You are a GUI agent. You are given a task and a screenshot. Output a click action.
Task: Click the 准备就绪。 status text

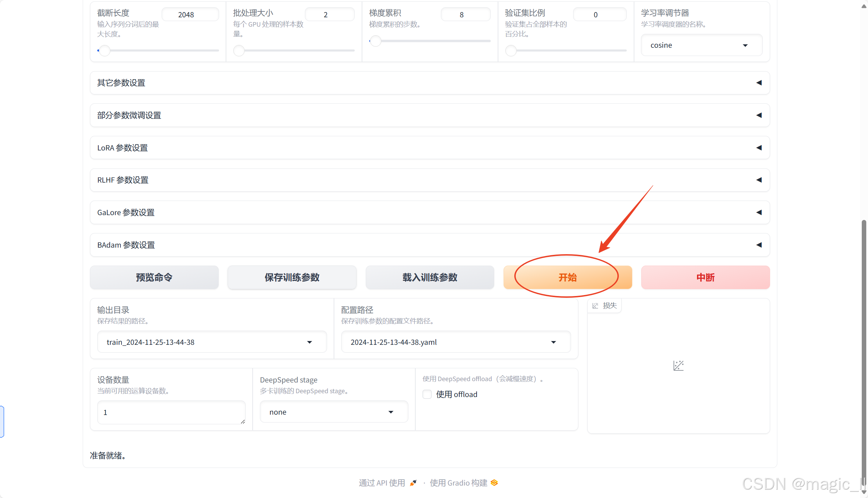tap(108, 455)
